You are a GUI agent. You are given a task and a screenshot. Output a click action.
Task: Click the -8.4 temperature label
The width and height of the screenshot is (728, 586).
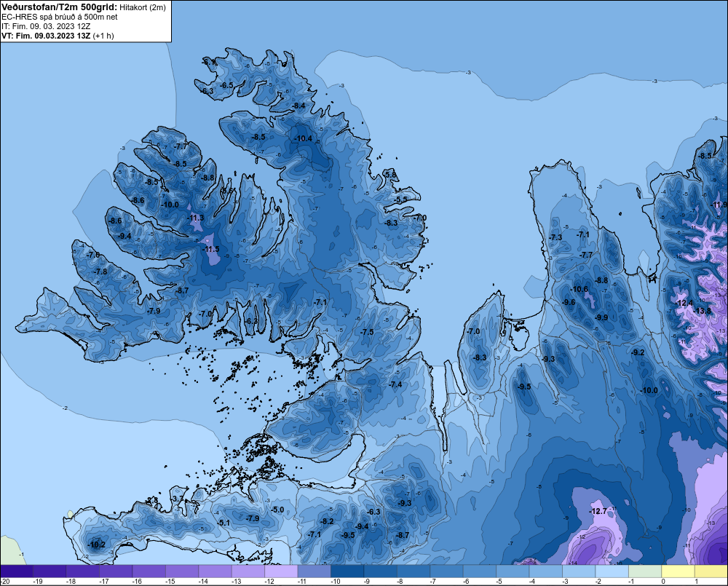point(299,106)
